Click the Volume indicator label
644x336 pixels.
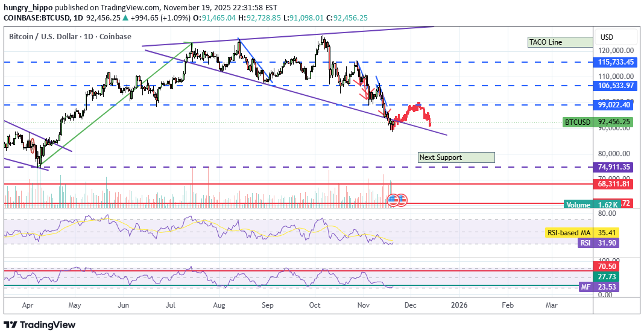tap(578, 204)
